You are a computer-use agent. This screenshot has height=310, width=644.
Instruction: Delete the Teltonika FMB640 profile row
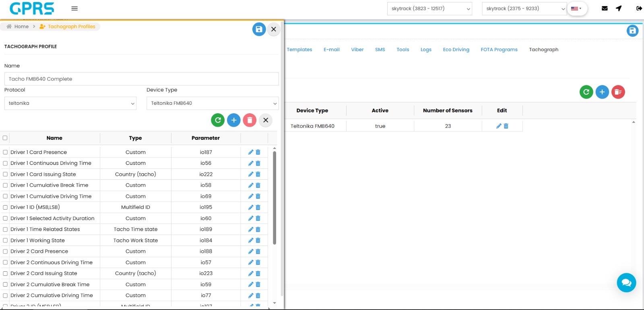(x=506, y=126)
